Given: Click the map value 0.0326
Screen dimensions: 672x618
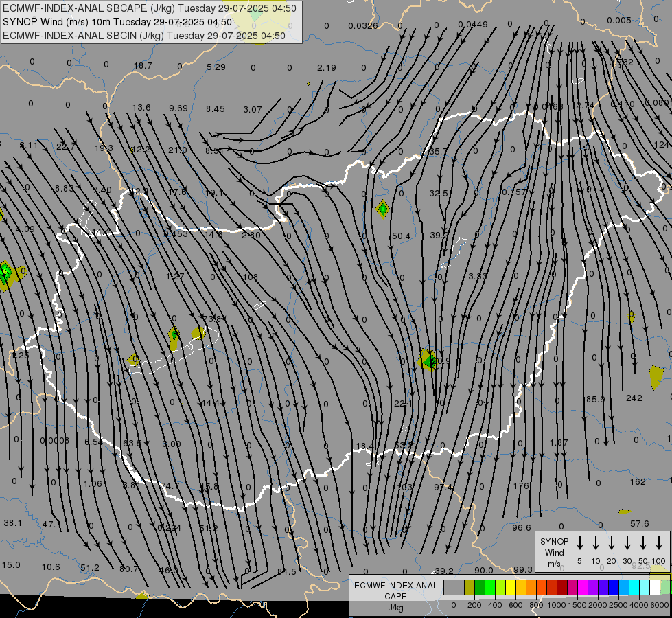Looking at the screenshot, I should pyautogui.click(x=363, y=25).
